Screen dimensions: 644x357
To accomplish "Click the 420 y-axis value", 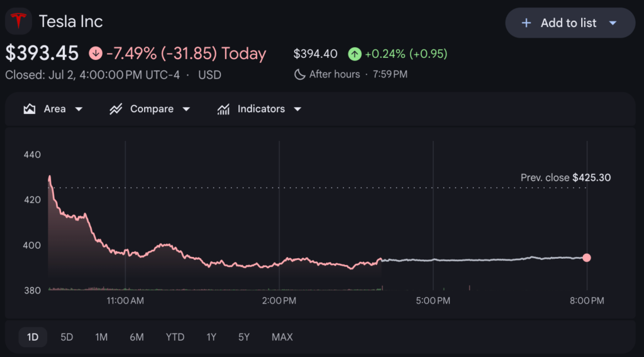I will tap(33, 200).
